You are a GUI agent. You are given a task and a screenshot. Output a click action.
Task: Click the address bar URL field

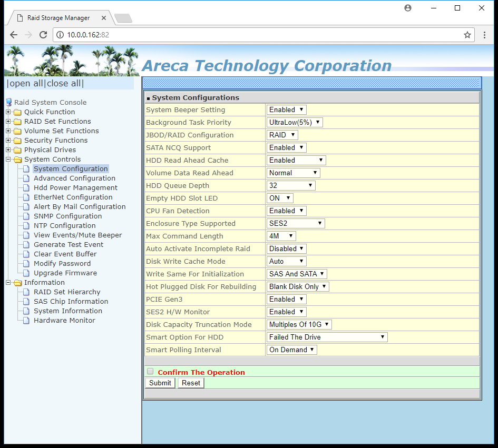[263, 35]
